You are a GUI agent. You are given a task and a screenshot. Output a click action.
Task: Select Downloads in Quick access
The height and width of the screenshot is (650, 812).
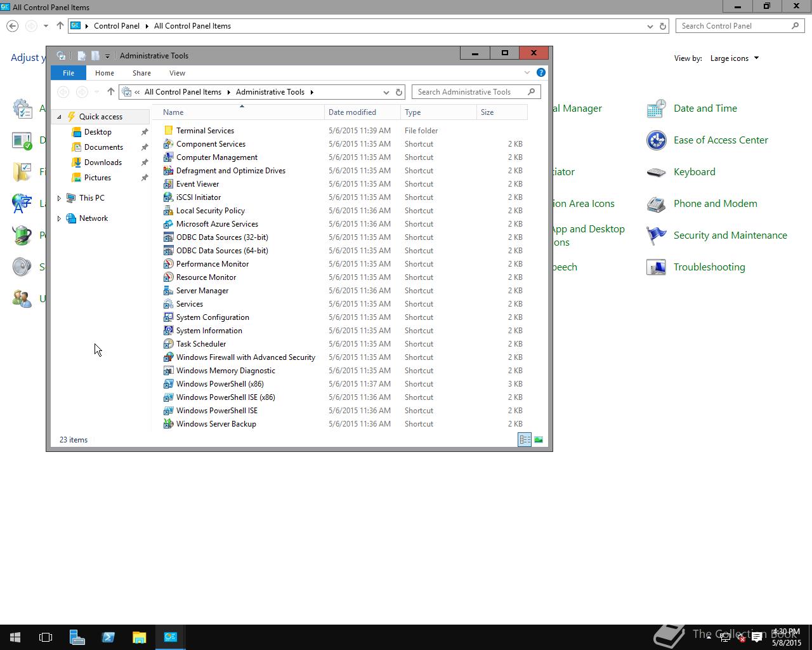click(x=103, y=162)
